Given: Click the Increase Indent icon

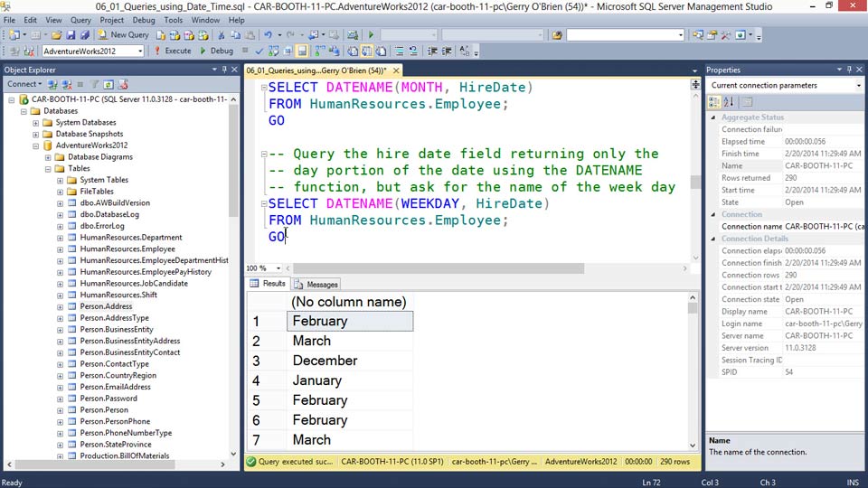Looking at the screenshot, I should [447, 51].
